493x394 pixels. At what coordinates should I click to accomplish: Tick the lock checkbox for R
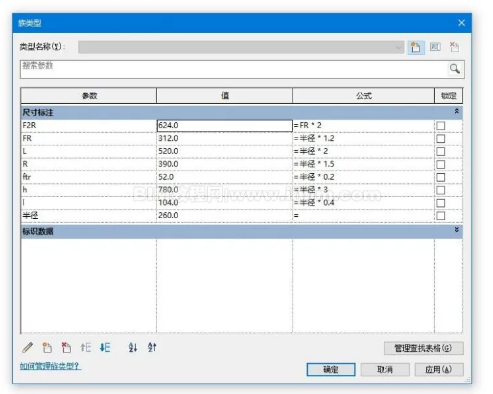(x=441, y=164)
